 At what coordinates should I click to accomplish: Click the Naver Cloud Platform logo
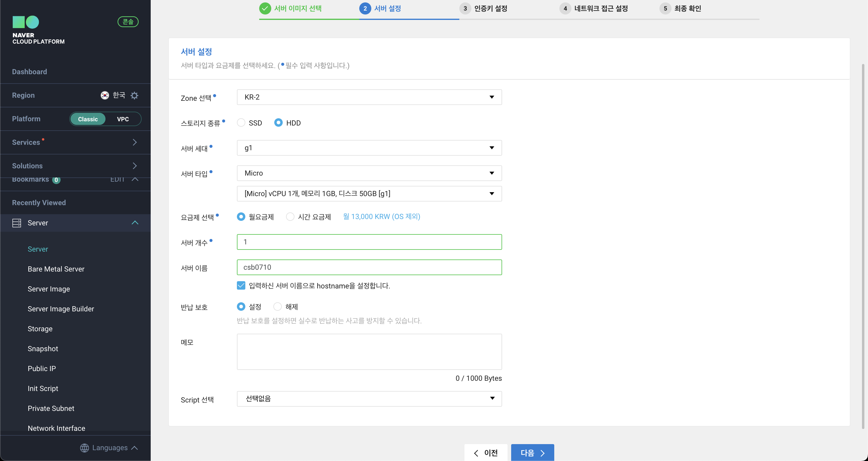point(26,23)
